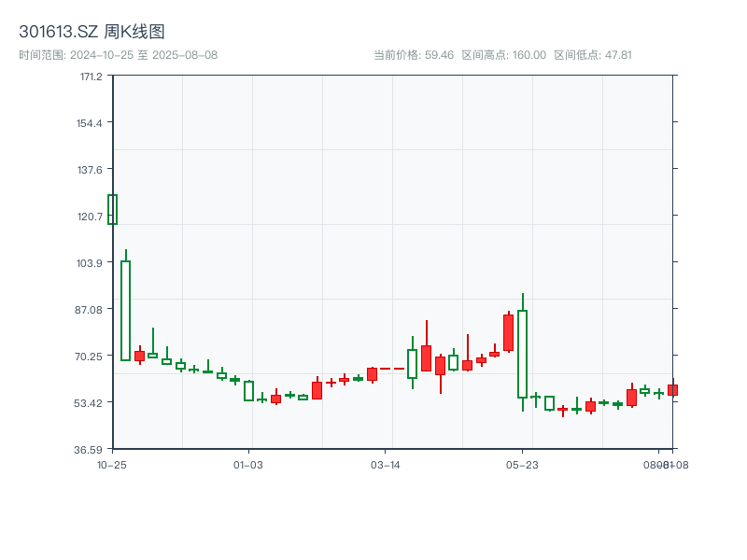Image resolution: width=747 pixels, height=560 pixels.
Task: Select the 10-25 date on x-axis
Action: point(112,464)
